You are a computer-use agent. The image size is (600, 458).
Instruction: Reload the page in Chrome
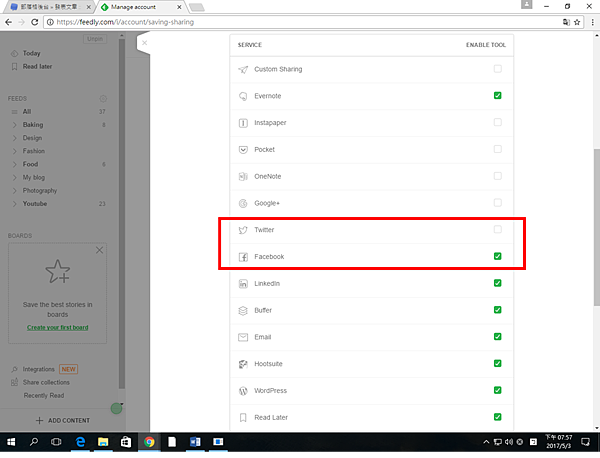click(x=34, y=22)
